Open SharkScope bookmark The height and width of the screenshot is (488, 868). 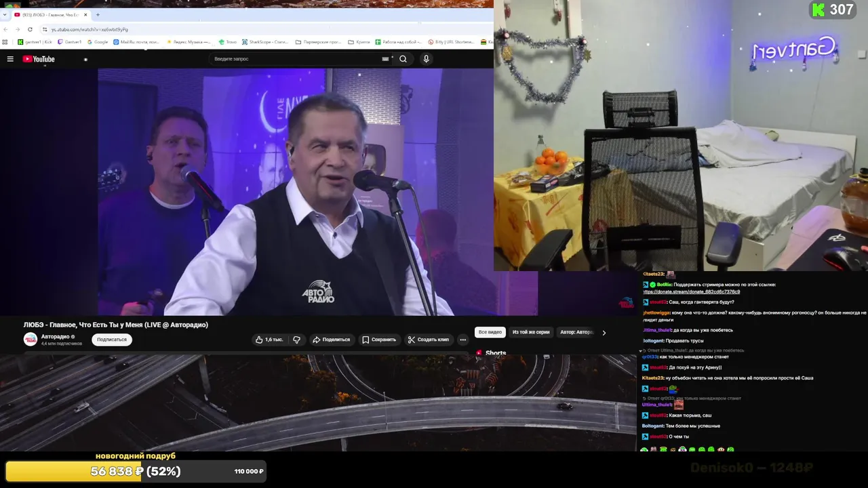[266, 42]
